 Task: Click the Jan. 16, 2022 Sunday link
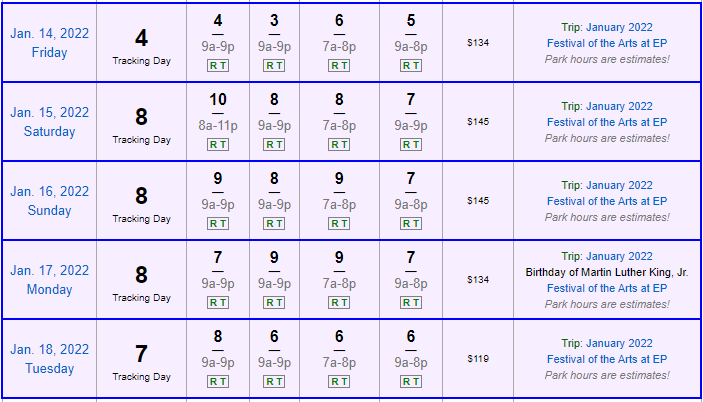(49, 200)
